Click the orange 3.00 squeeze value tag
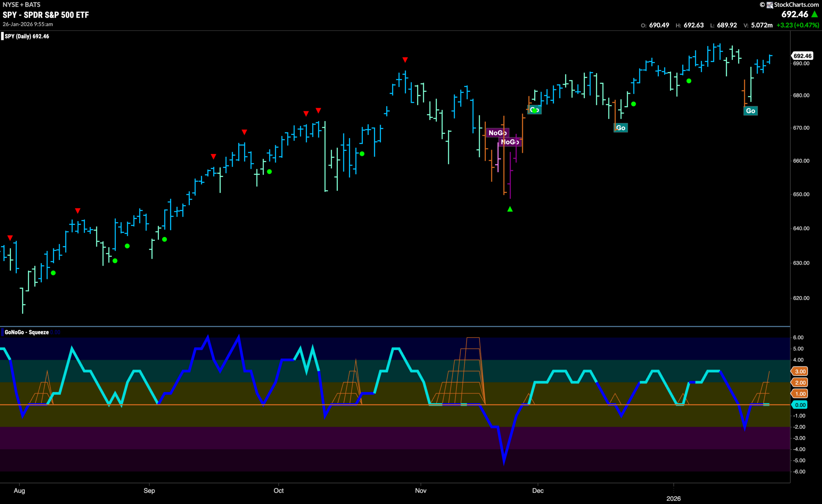Viewport: 822px width, 504px height. (800, 371)
